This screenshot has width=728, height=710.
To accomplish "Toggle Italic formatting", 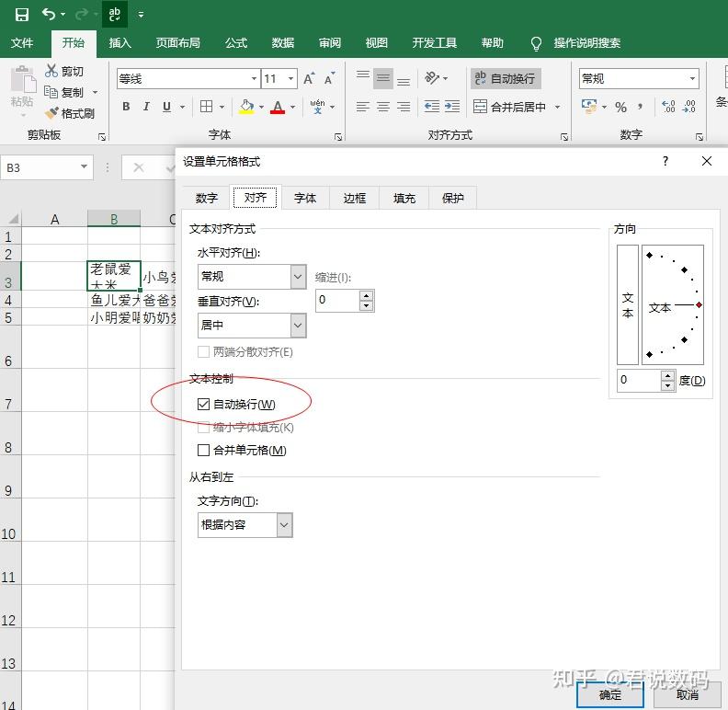I will (146, 107).
